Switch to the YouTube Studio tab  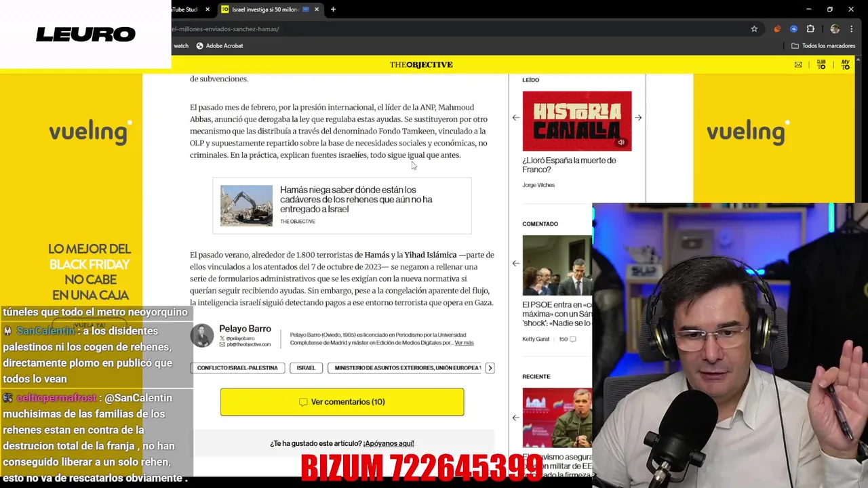point(186,9)
